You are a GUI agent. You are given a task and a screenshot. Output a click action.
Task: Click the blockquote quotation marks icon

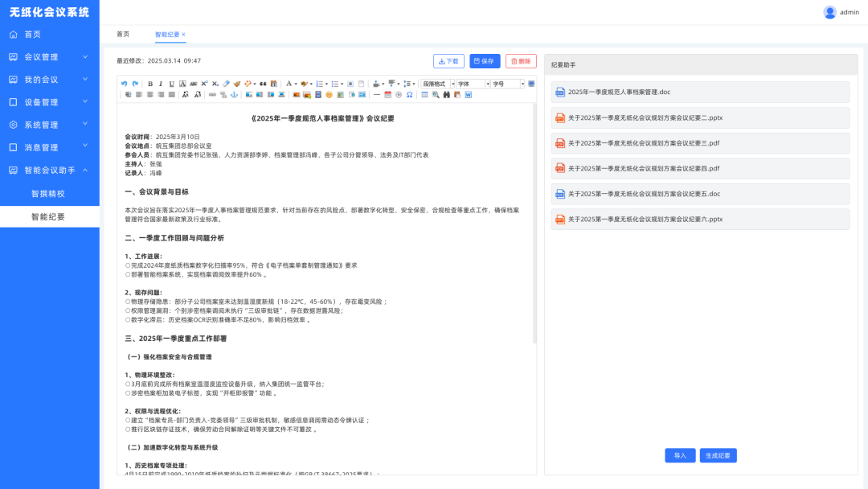click(263, 84)
